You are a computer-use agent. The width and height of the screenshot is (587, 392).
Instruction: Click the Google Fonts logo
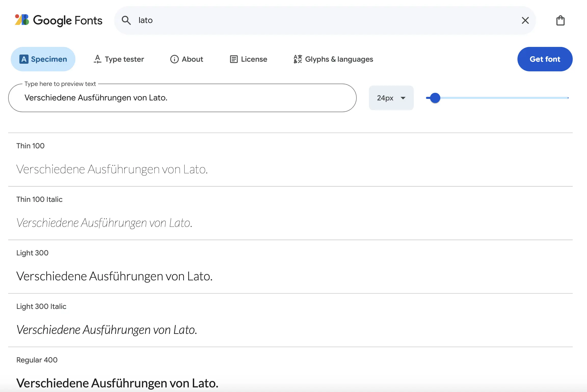58,20
